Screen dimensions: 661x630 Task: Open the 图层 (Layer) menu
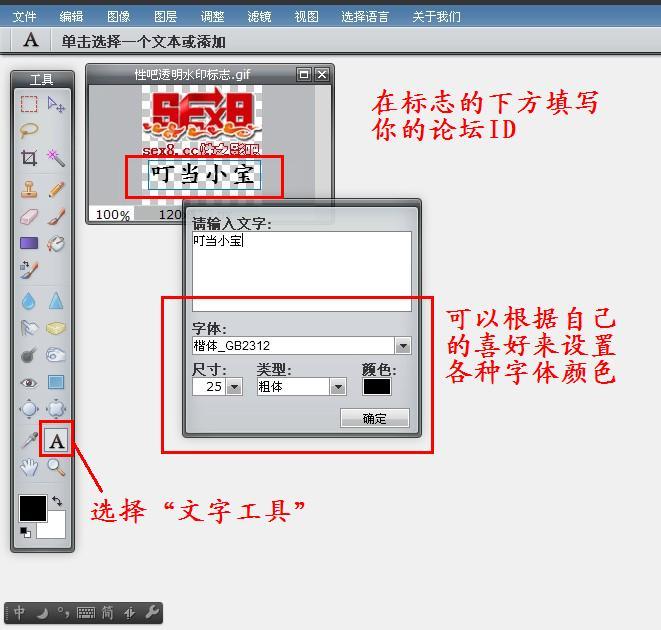[x=166, y=16]
